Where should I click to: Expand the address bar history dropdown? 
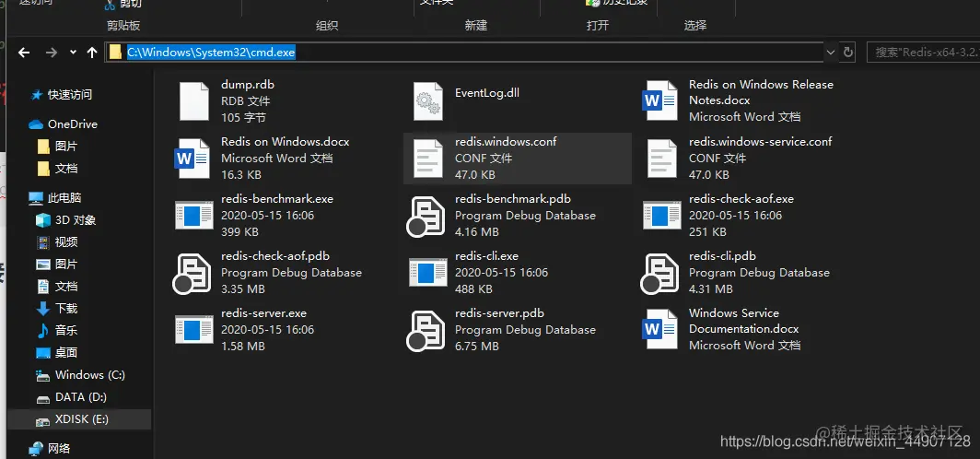831,53
